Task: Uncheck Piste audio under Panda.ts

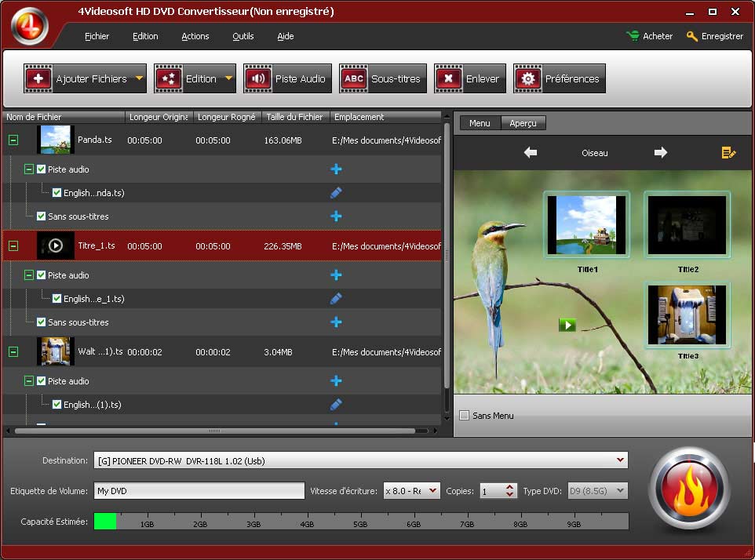Action: point(42,169)
